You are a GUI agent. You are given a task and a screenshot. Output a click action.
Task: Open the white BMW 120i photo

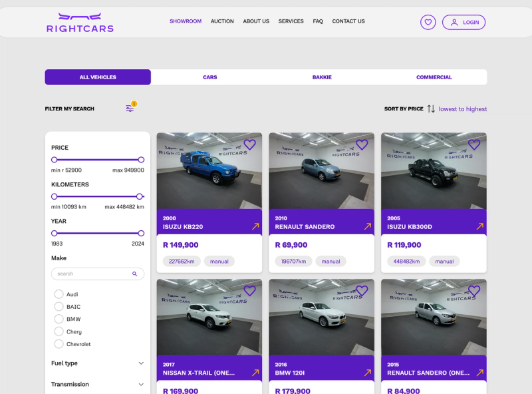point(321,317)
